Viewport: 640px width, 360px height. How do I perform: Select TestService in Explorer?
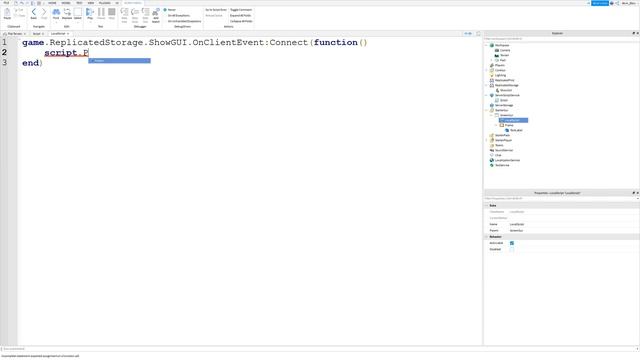pyautogui.click(x=502, y=165)
